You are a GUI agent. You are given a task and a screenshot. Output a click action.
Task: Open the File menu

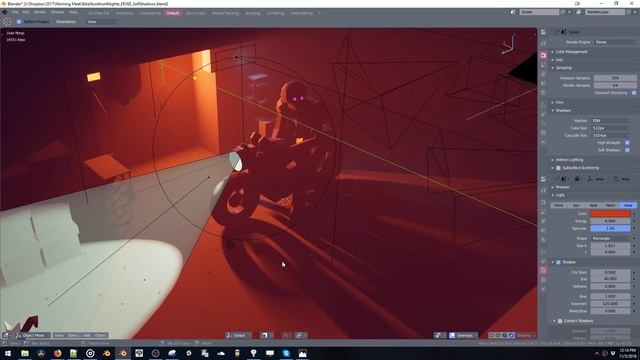click(x=15, y=13)
